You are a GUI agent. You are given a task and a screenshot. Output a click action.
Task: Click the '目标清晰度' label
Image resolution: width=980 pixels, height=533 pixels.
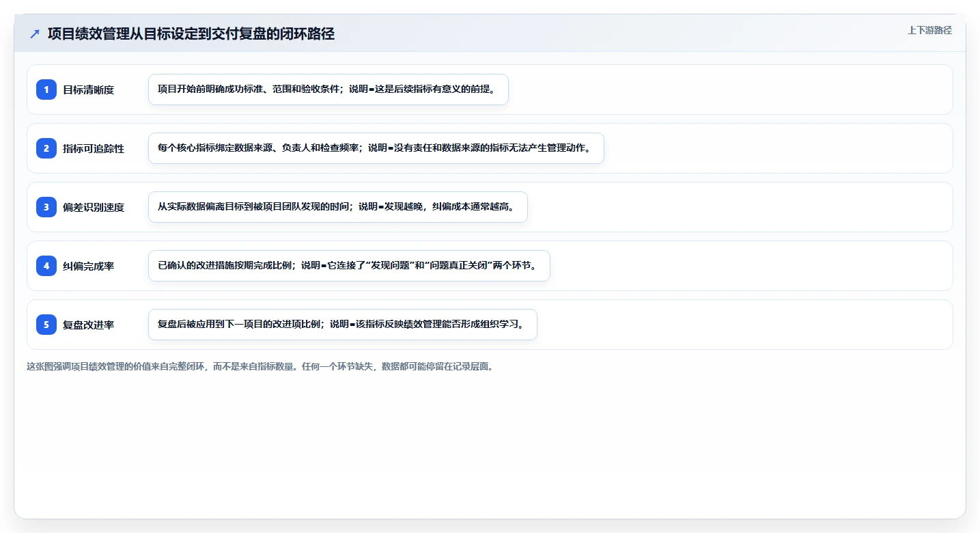pos(88,90)
